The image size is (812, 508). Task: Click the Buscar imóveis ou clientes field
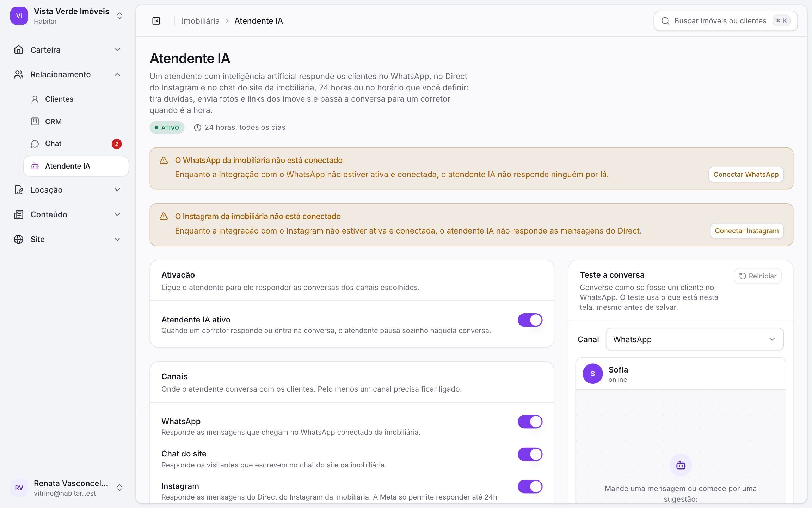725,21
